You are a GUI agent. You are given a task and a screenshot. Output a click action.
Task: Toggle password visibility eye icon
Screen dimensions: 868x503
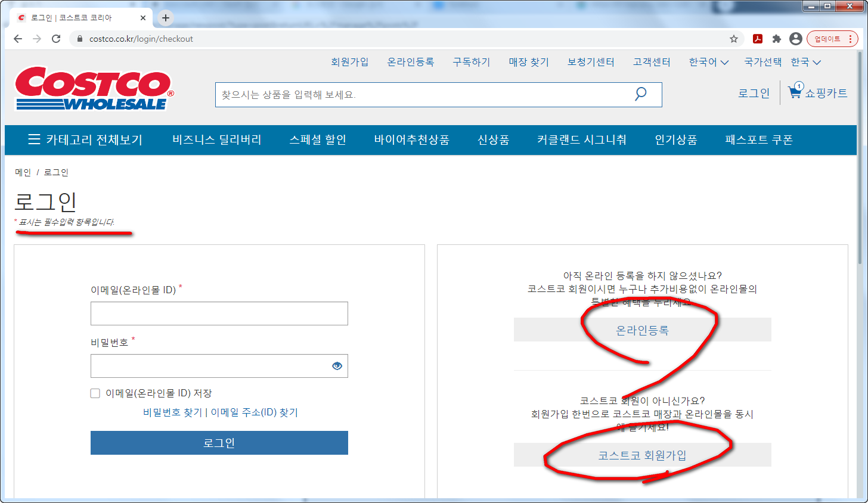[337, 366]
